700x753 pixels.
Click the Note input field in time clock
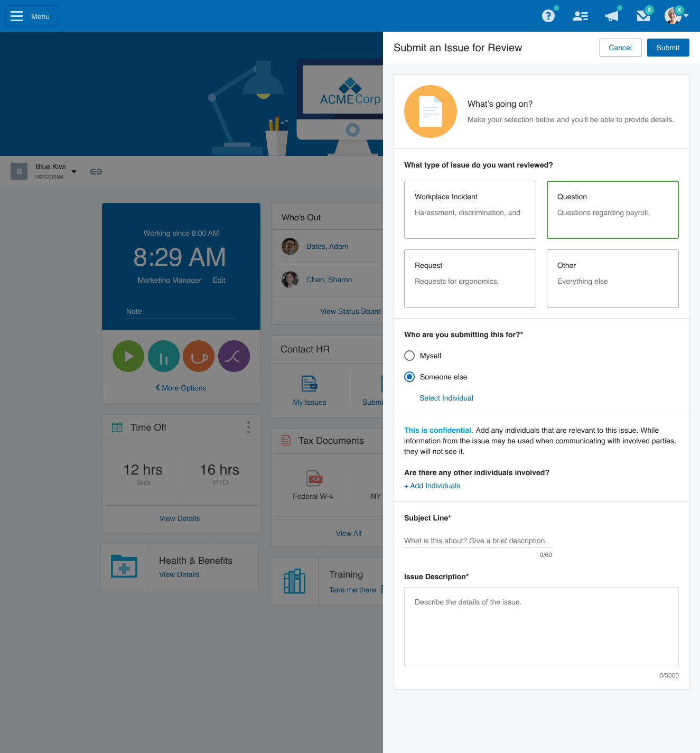click(x=181, y=312)
